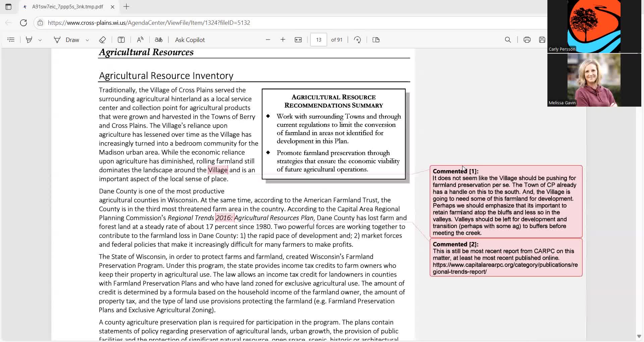Toggle fit to width
Image resolution: width=644 pixels, height=342 pixels.
298,40
